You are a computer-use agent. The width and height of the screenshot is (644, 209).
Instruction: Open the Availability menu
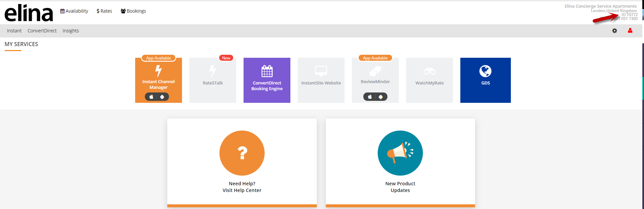[x=74, y=11]
